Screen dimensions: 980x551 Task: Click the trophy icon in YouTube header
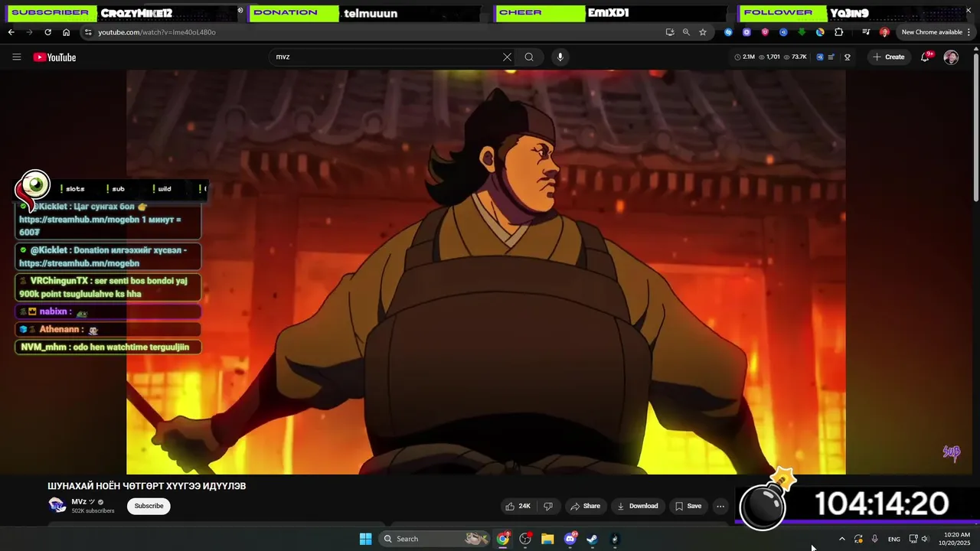tap(847, 57)
